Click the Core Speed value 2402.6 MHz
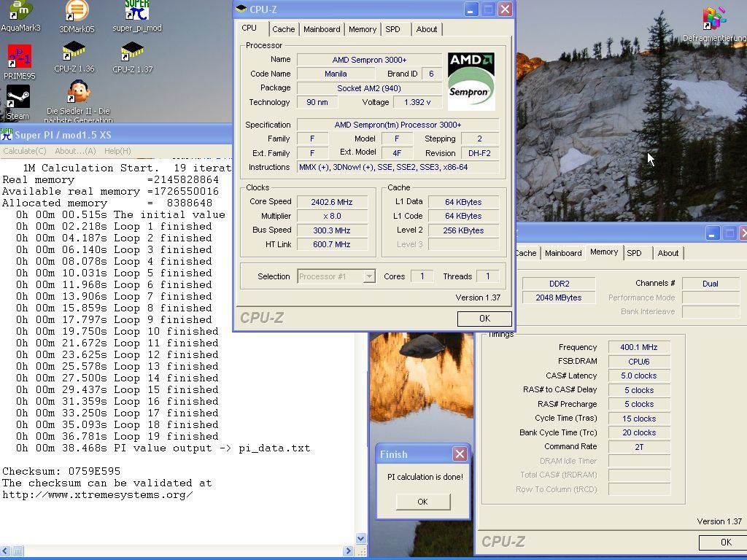This screenshot has height=560, width=747. [x=332, y=202]
